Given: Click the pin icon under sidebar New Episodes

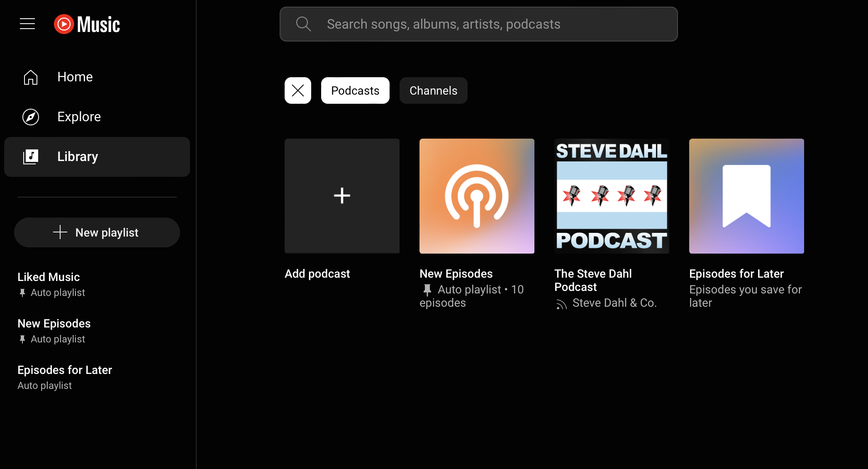Looking at the screenshot, I should pyautogui.click(x=22, y=340).
